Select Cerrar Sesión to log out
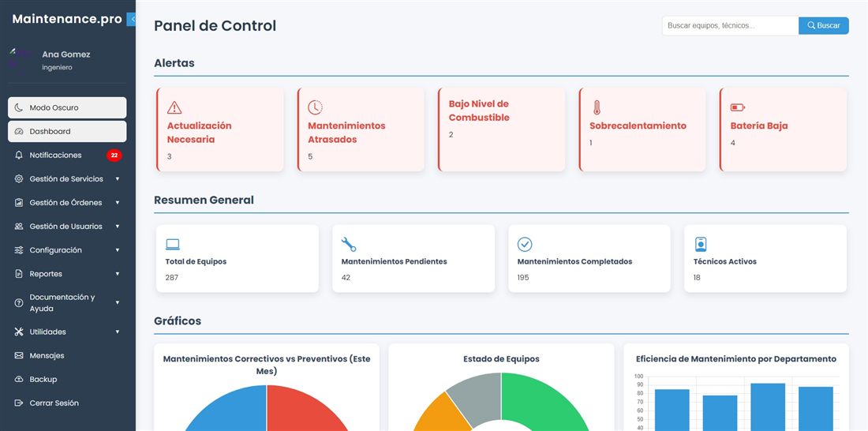The image size is (868, 431). pyautogui.click(x=67, y=403)
